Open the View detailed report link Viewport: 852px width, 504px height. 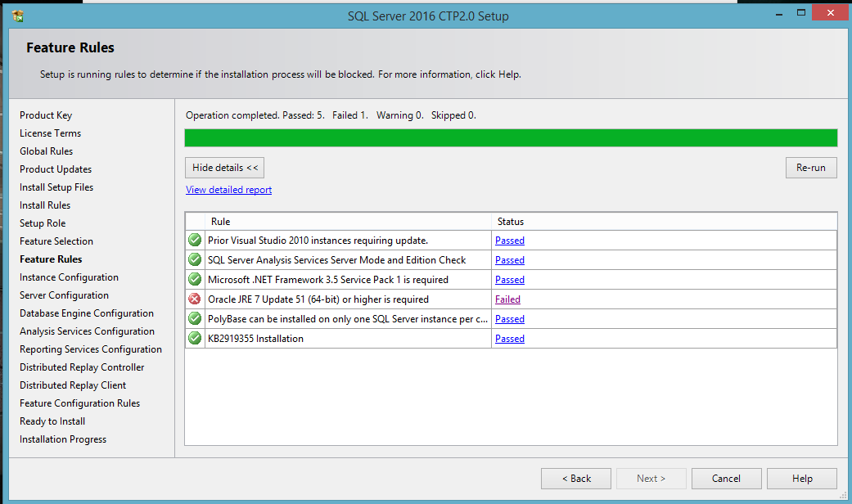click(x=229, y=190)
